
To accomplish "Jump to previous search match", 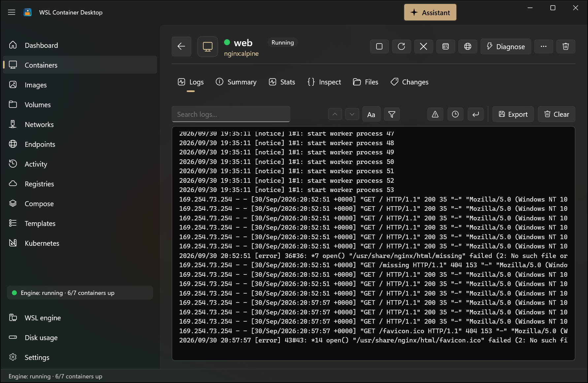I will (335, 114).
